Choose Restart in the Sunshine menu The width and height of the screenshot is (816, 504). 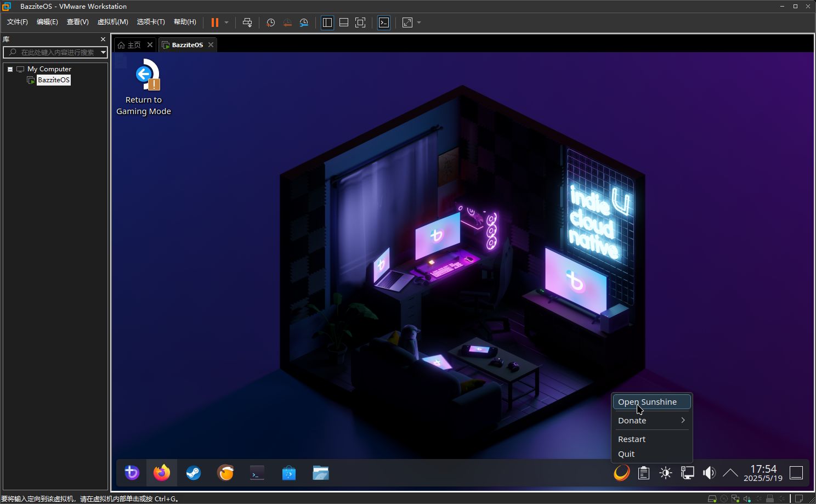[651, 439]
